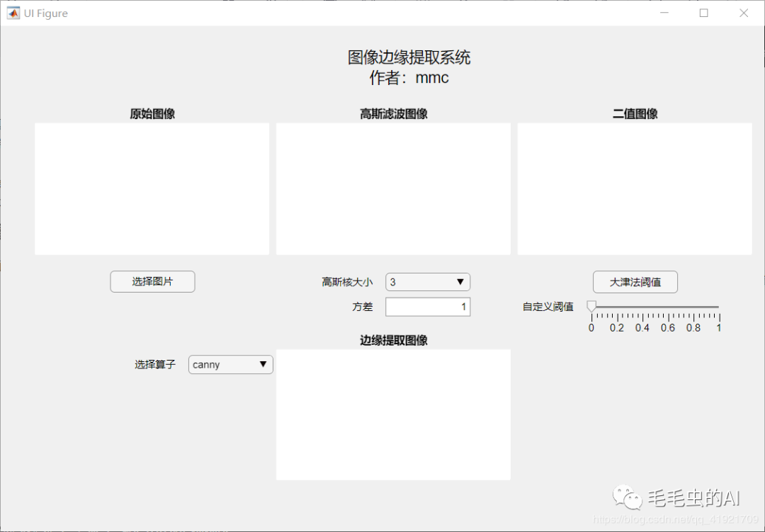Click the 二值图像 heading text

coord(635,114)
